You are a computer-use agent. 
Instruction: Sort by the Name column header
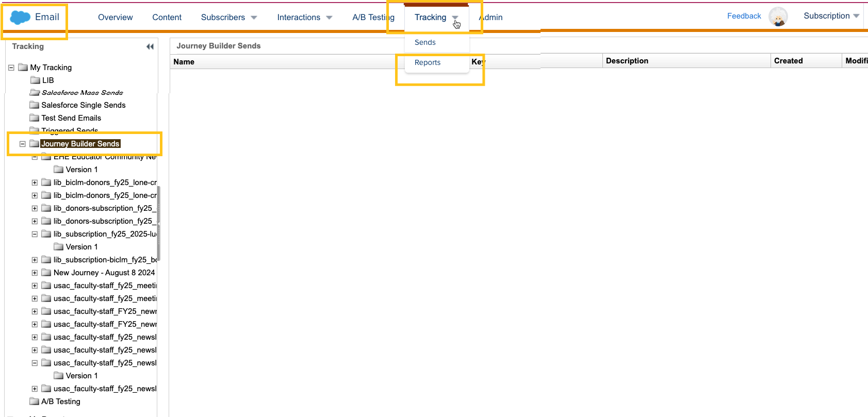pos(184,62)
